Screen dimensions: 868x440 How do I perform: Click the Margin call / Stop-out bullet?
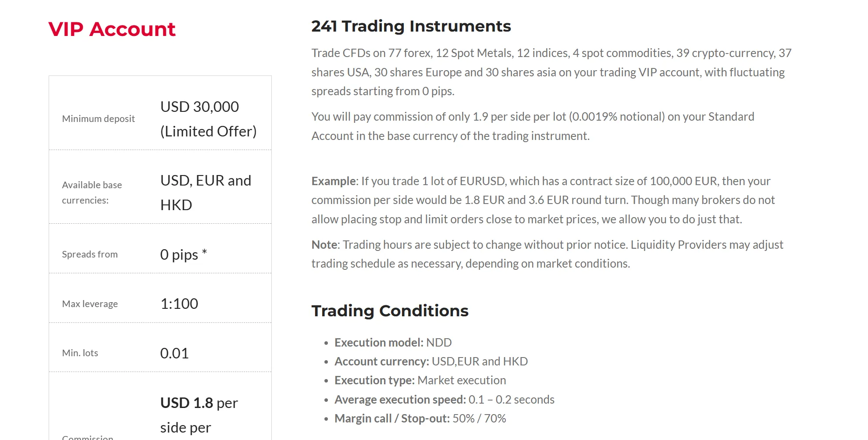[420, 419]
